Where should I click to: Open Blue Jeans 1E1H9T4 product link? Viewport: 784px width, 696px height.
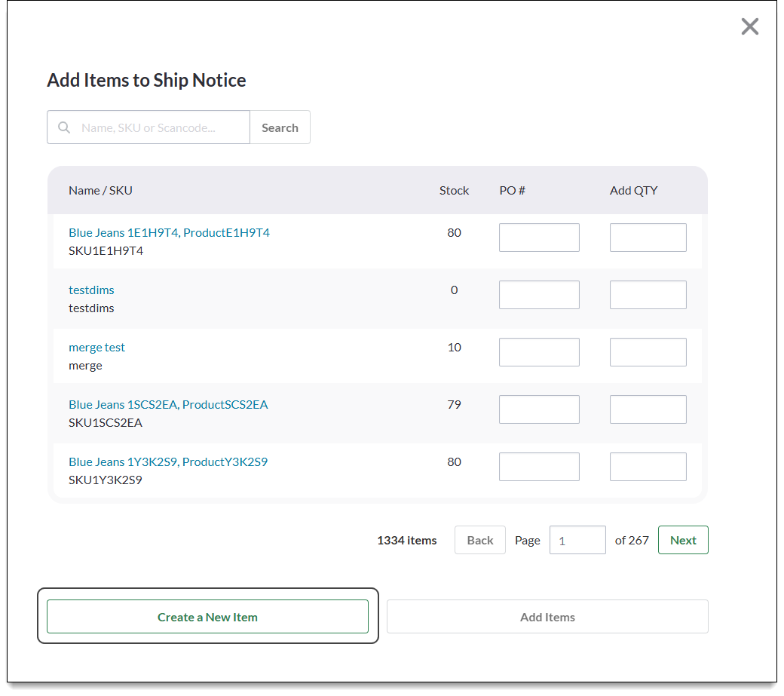click(169, 233)
